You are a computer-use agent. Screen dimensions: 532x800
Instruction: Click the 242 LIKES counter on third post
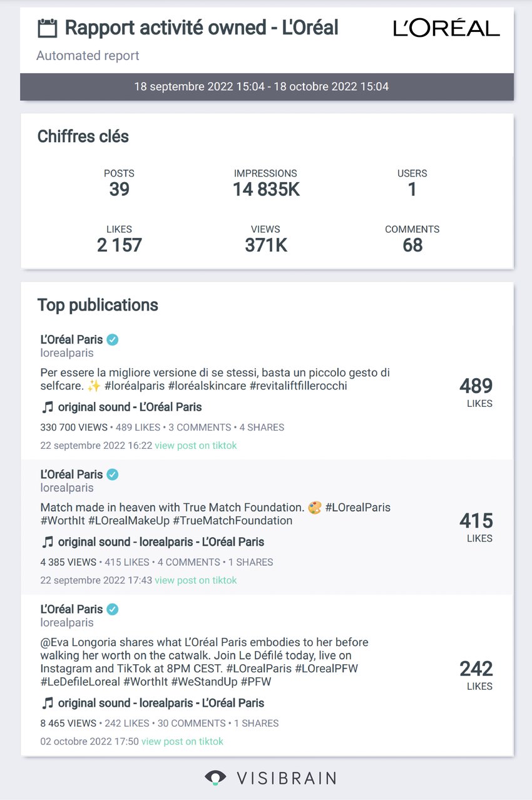(476, 675)
